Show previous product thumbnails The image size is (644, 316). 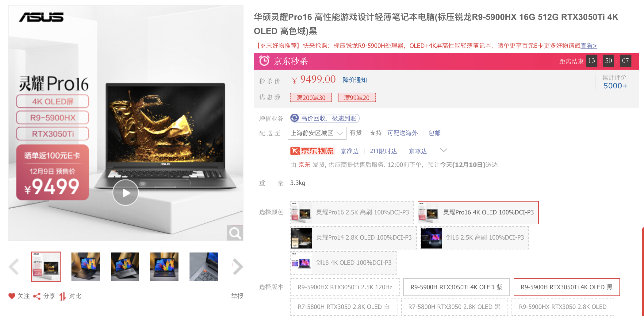point(14,267)
